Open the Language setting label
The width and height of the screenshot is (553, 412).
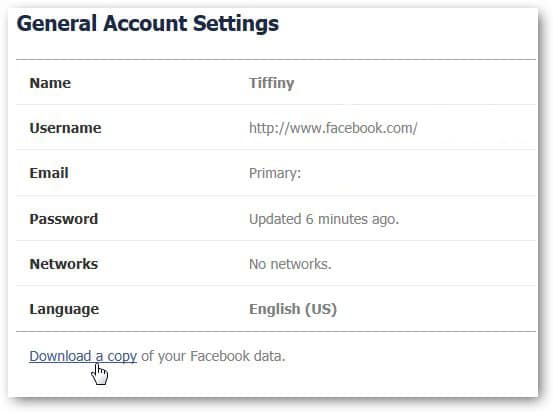64,310
